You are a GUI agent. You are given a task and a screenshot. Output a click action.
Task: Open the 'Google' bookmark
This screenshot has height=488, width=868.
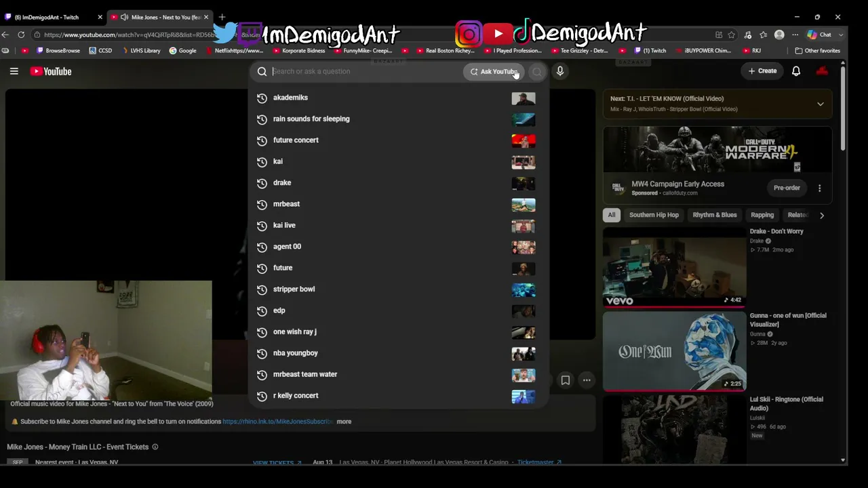183,51
